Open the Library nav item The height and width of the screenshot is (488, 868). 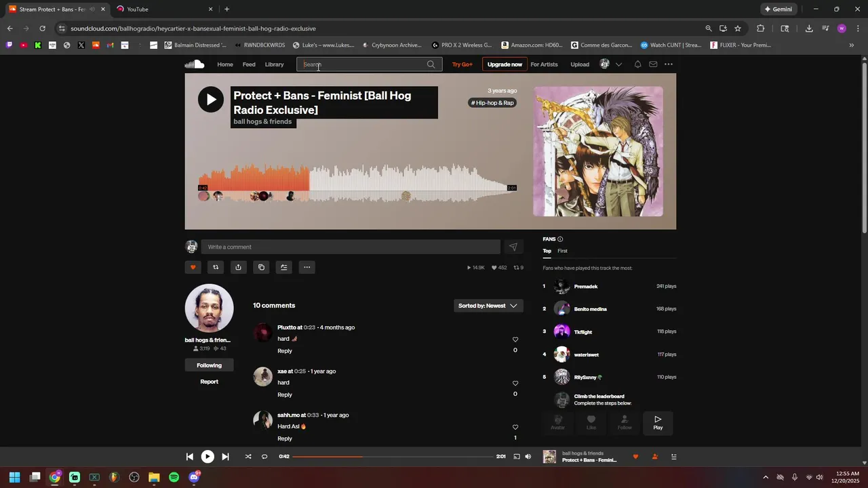pyautogui.click(x=274, y=64)
